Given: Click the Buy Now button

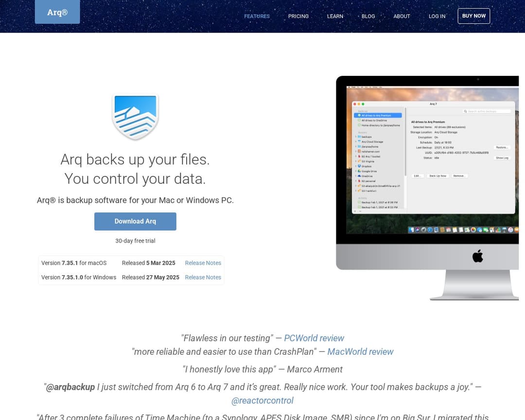Looking at the screenshot, I should pos(474,16).
